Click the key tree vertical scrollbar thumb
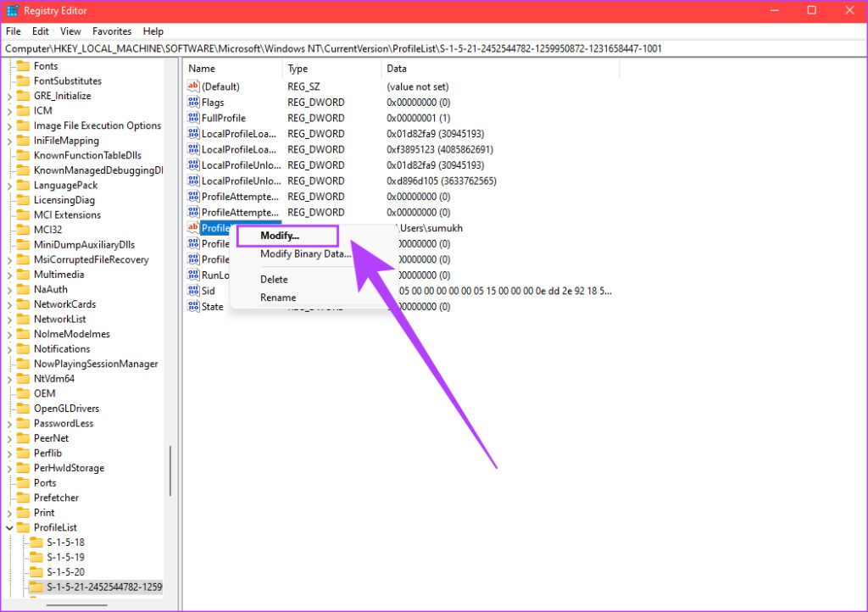Screen dimensions: 868x612 tap(170, 471)
